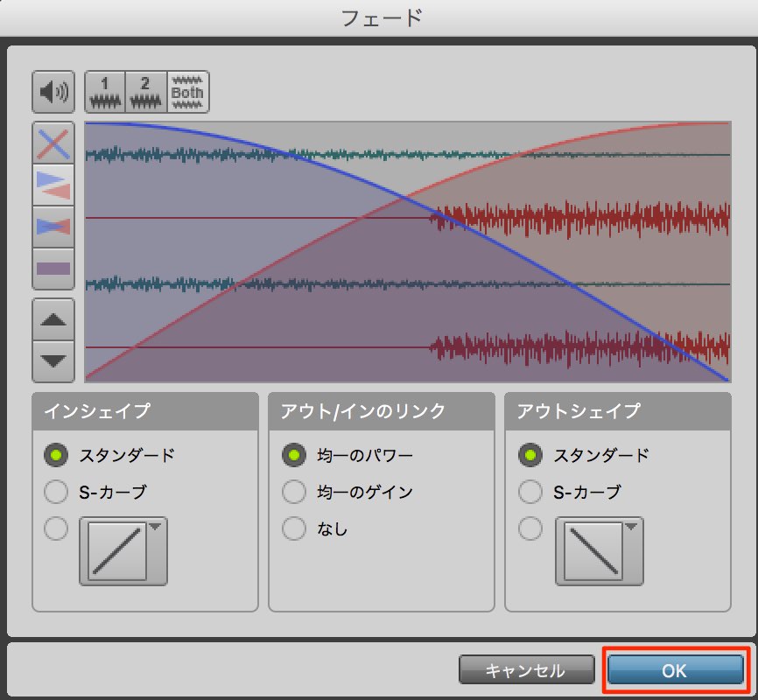758x700 pixels.
Task: Select 均一のゲイン link option
Action: (294, 492)
